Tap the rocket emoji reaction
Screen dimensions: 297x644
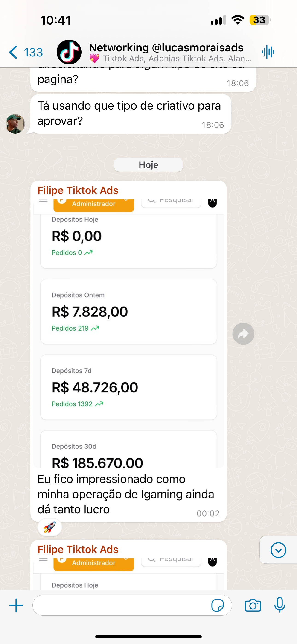49,527
